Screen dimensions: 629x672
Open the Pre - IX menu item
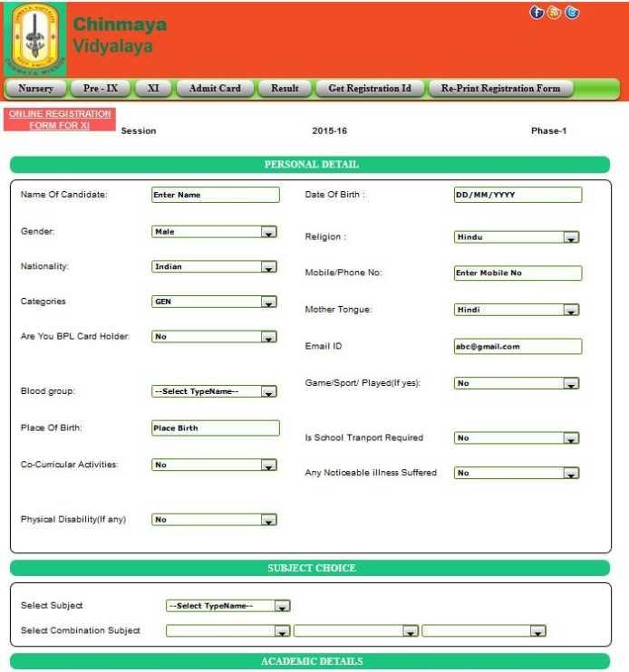(x=101, y=88)
